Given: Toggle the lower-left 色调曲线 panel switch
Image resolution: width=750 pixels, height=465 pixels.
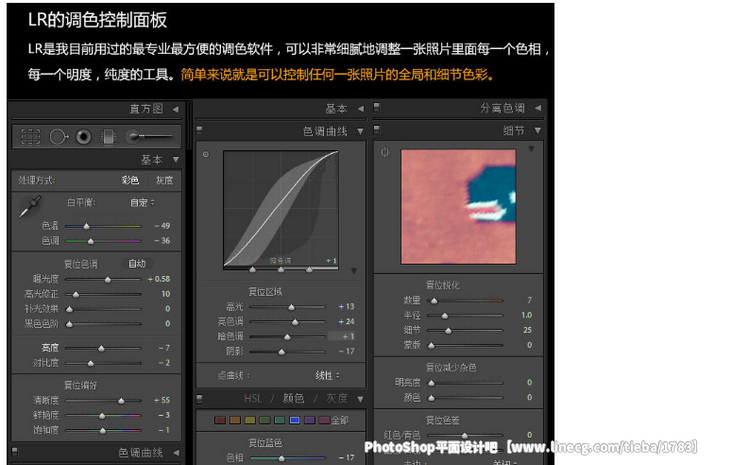Looking at the screenshot, I should click(15, 451).
